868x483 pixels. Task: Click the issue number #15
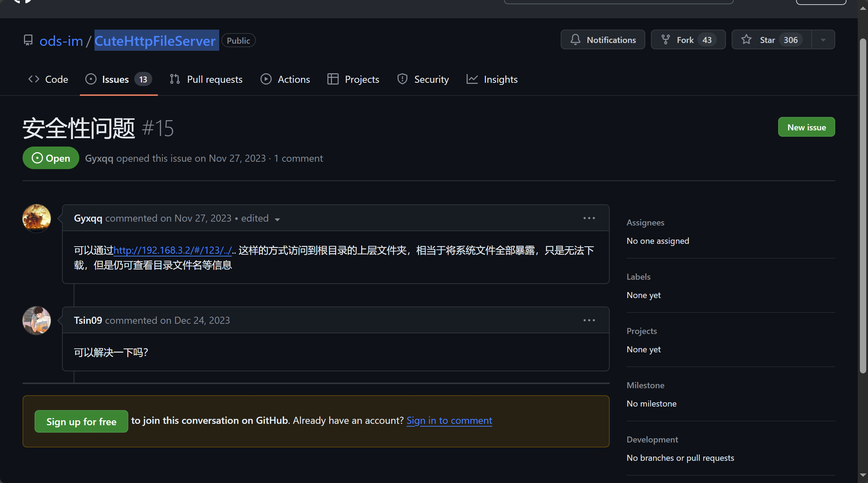tap(158, 128)
